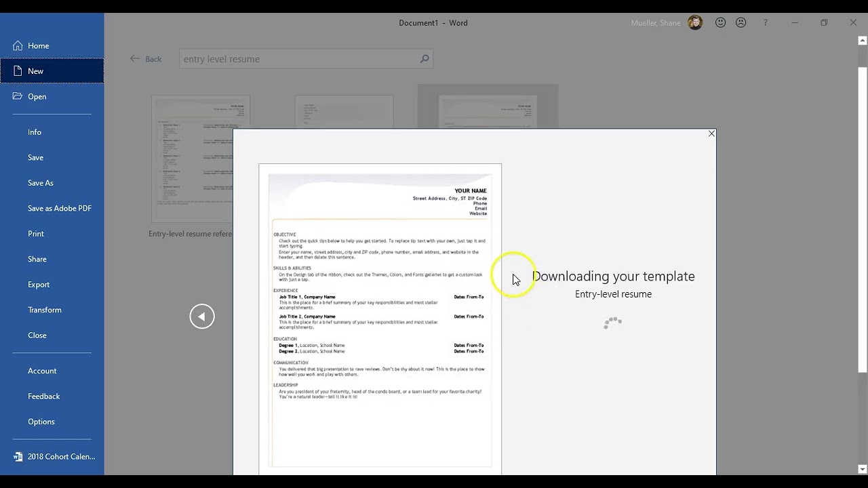Click the scrollbar down arrow

point(863,469)
